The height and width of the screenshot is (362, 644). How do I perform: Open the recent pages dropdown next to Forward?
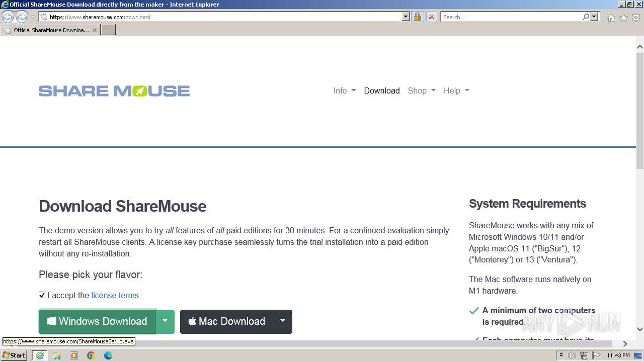coord(33,17)
